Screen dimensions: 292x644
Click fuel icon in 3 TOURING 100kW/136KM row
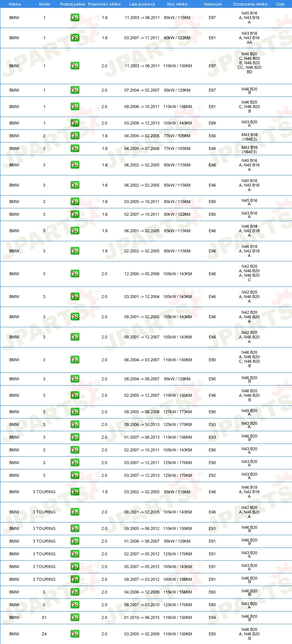tap(75, 579)
